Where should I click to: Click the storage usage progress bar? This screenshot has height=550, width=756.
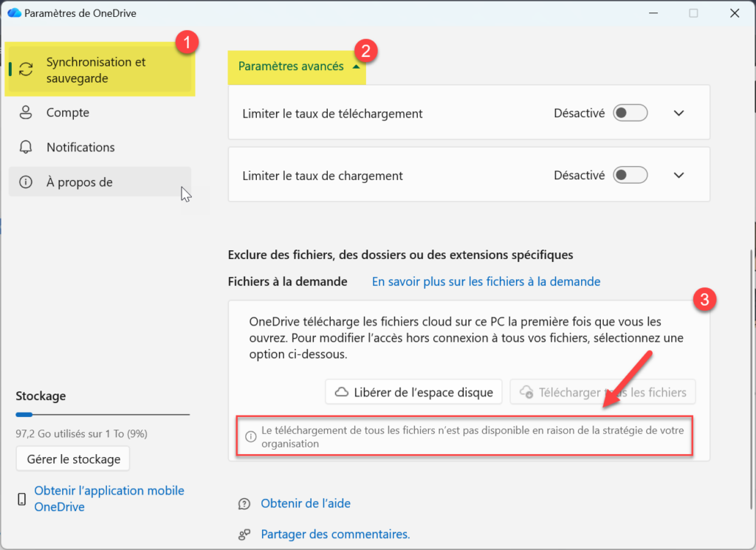pyautogui.click(x=102, y=415)
